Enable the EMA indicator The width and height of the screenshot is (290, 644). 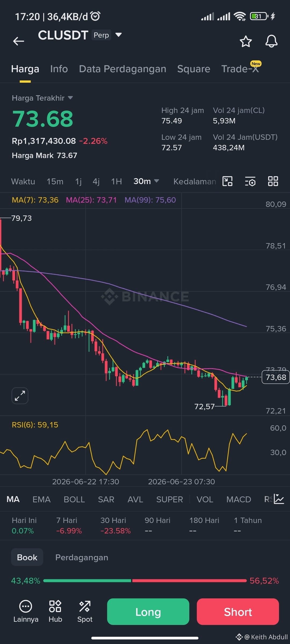click(x=41, y=499)
